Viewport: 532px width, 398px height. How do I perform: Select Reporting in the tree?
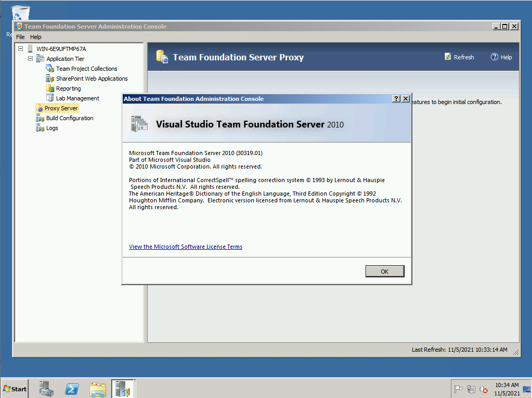pyautogui.click(x=68, y=88)
